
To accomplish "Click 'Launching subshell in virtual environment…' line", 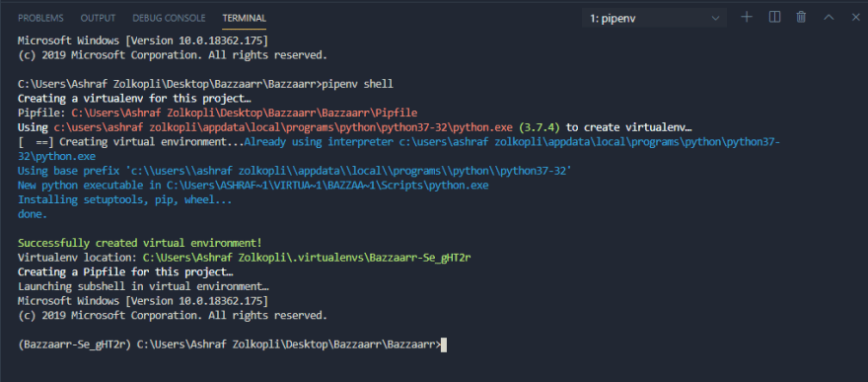I will click(143, 287).
